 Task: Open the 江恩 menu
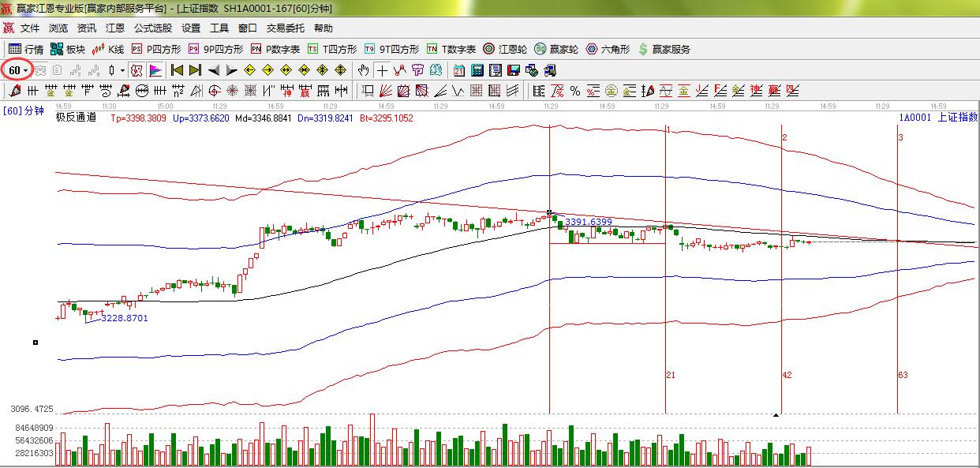[115, 28]
